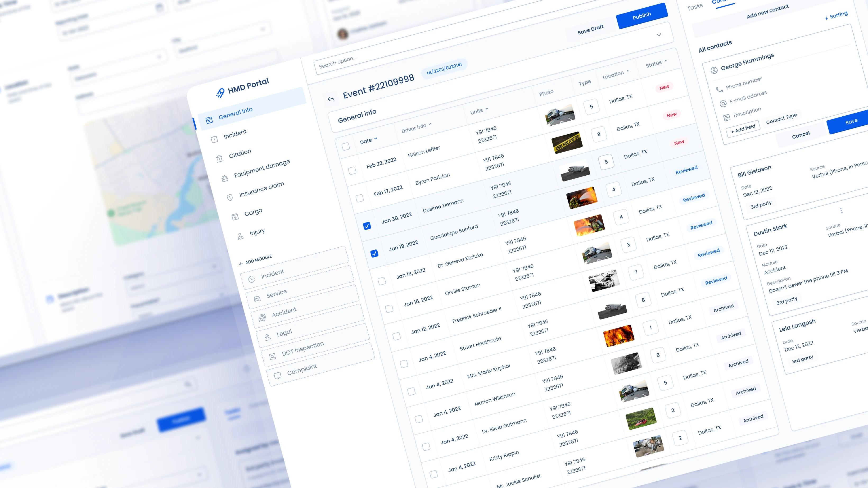Sort by Units column header
The image size is (868, 488).
(x=479, y=111)
